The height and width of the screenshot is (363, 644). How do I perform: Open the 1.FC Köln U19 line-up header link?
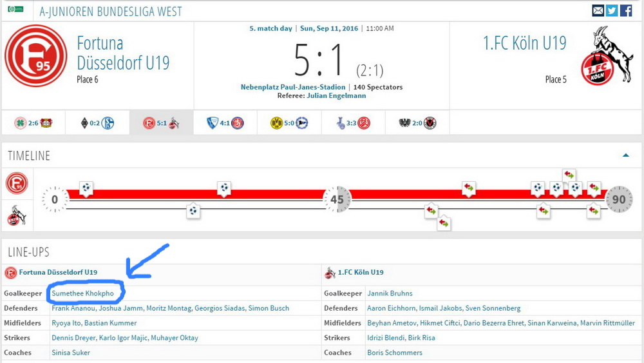(361, 272)
